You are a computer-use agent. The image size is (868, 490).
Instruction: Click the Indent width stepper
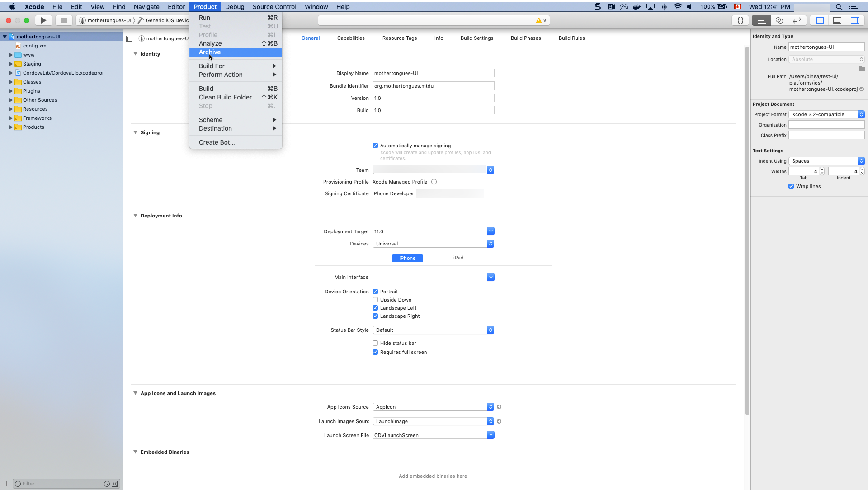click(862, 171)
